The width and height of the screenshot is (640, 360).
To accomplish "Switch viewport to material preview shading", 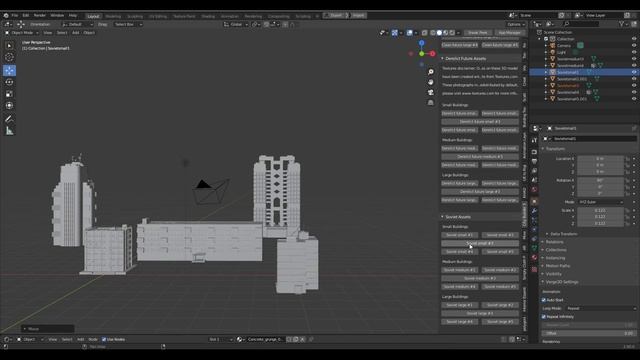I will 446,33.
